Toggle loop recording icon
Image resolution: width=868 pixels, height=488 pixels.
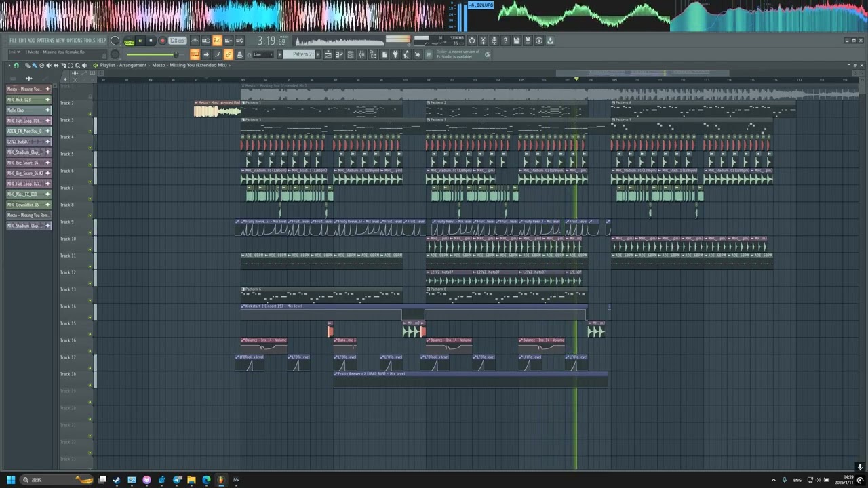[239, 41]
